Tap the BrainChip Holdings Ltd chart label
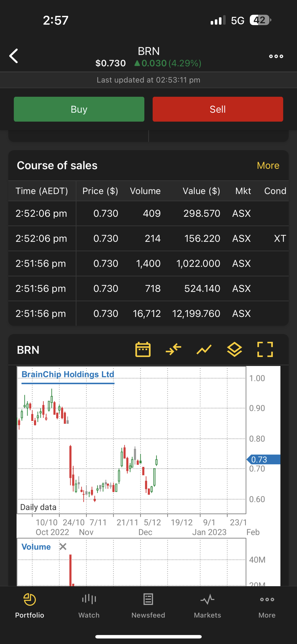 [x=68, y=374]
